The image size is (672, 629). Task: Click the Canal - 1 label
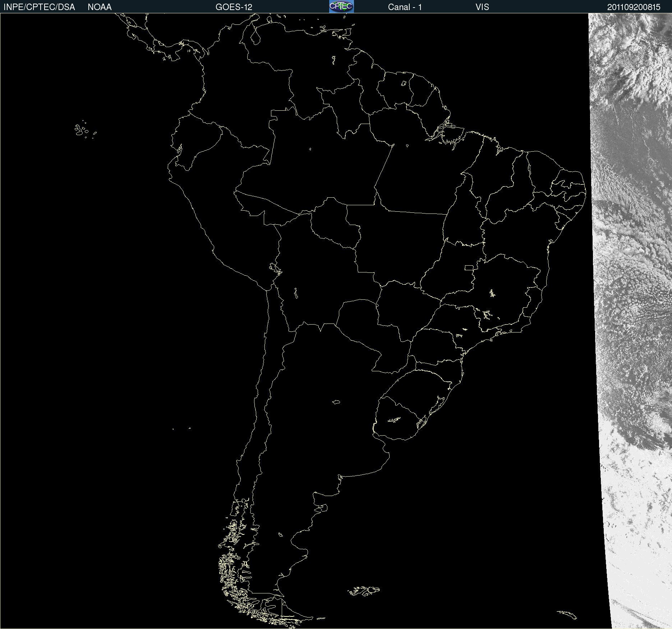pyautogui.click(x=405, y=7)
